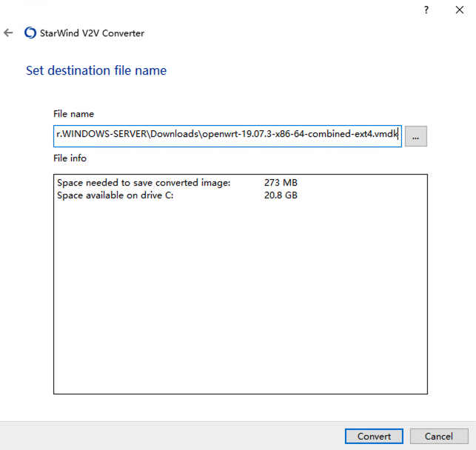
Task: Go back using the back arrow
Action: (x=8, y=33)
